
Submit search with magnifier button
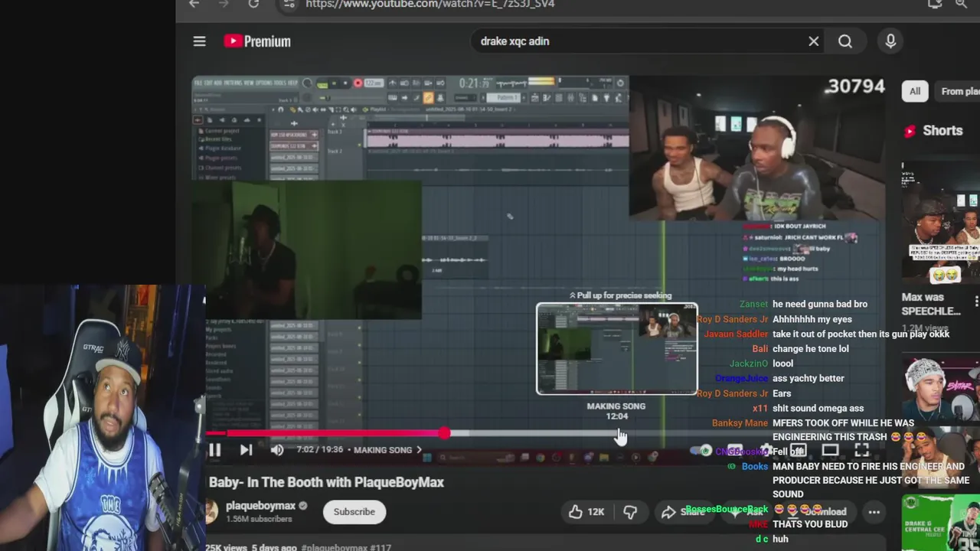[x=845, y=41]
